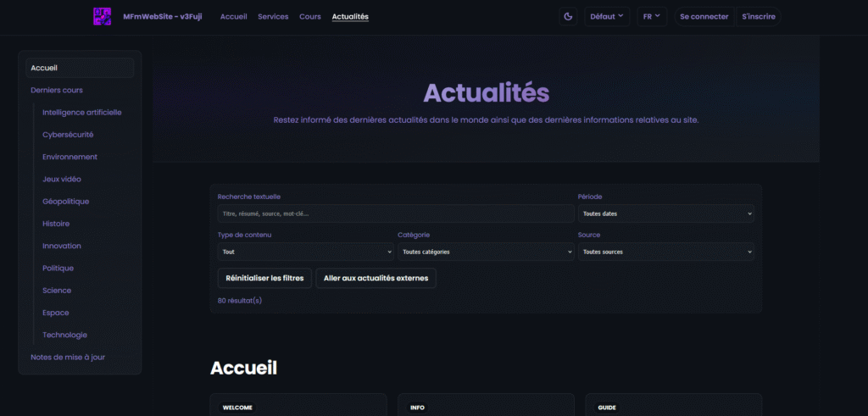868x416 pixels.
Task: Open the Source filter dropdown
Action: pos(665,252)
